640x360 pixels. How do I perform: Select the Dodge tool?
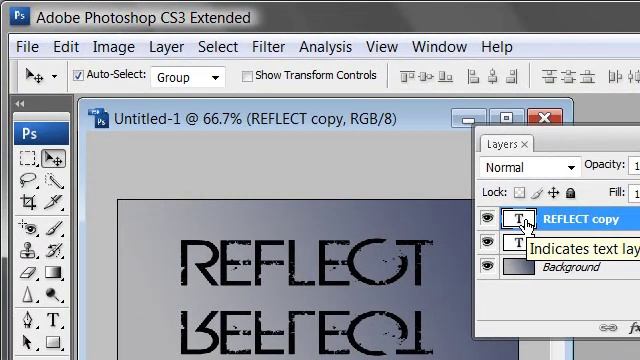tap(53, 294)
